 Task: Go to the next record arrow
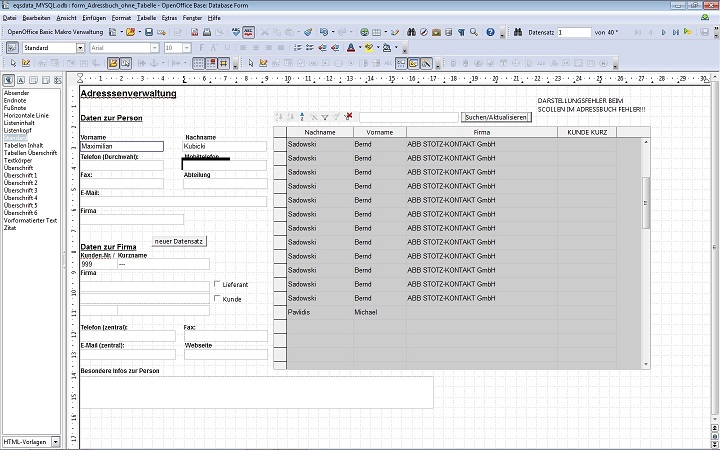point(662,32)
